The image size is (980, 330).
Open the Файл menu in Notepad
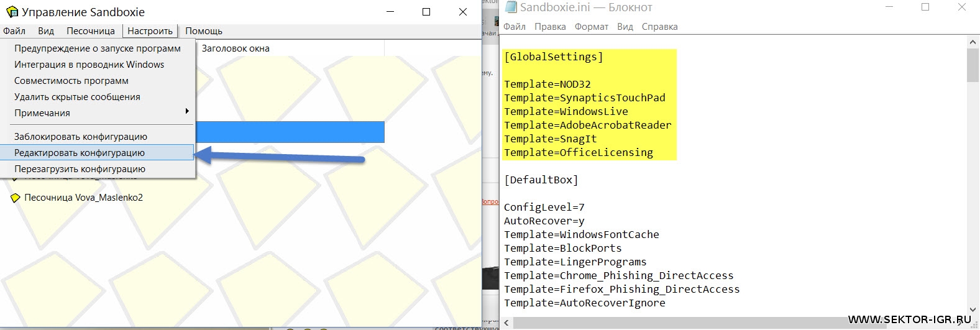tap(515, 26)
